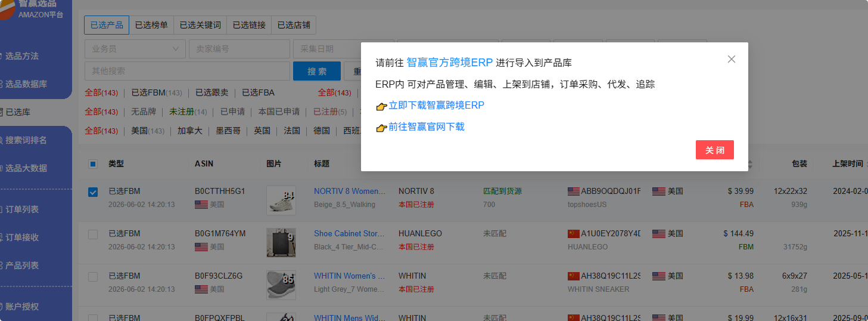Click ASIN B0F93CLZ6G
The height and width of the screenshot is (321, 868).
(219, 276)
